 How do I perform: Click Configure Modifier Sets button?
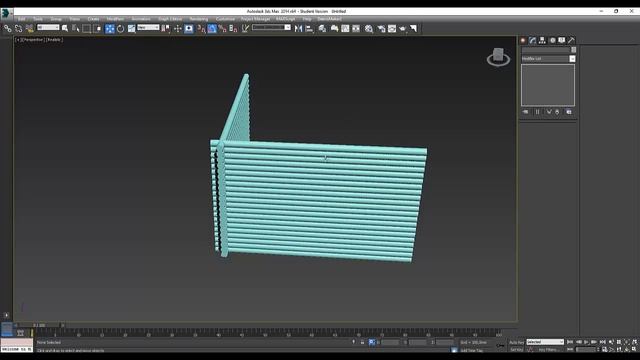point(569,111)
